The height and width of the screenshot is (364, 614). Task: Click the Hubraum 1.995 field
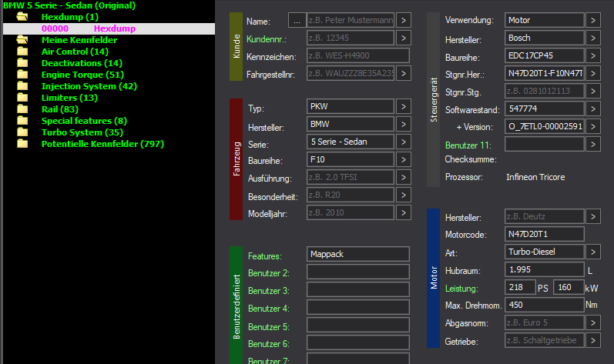click(x=545, y=269)
